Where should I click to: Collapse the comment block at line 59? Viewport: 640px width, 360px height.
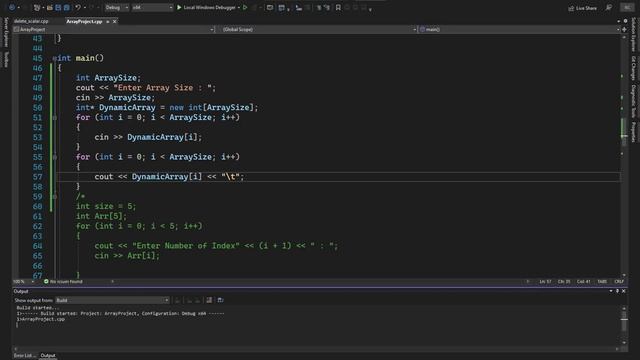pyautogui.click(x=54, y=197)
